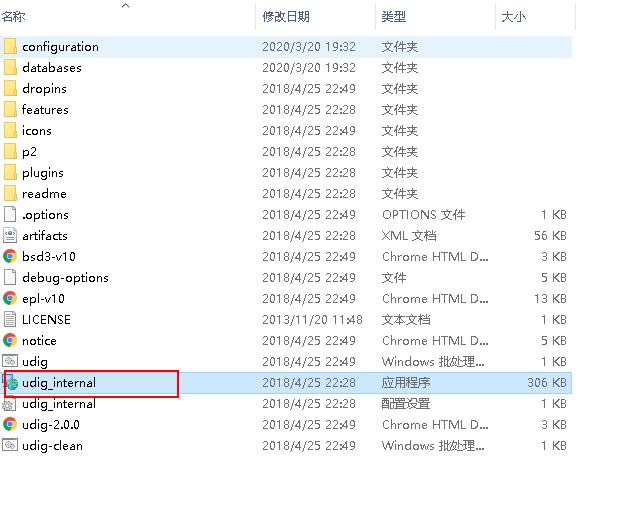
Task: Click the udig_internal application globe icon
Action: tap(11, 383)
